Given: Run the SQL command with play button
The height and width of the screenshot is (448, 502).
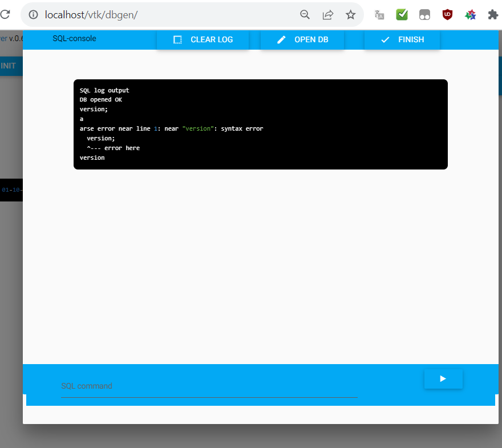Looking at the screenshot, I should (443, 379).
